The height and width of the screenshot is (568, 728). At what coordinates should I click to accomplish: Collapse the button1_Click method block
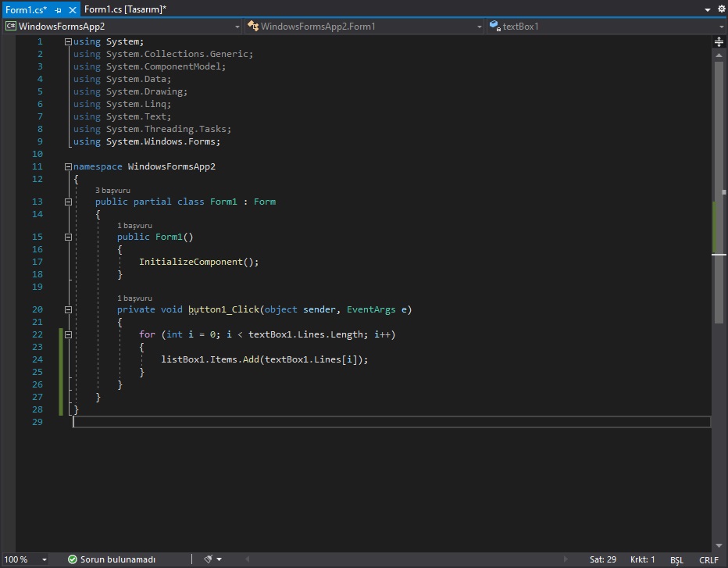68,309
